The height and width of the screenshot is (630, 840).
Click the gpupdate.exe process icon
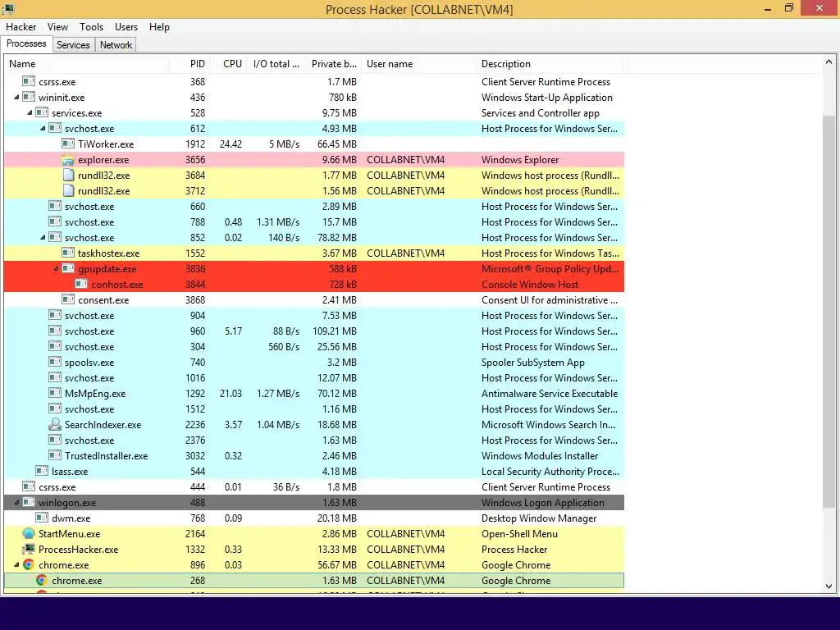pyautogui.click(x=68, y=268)
